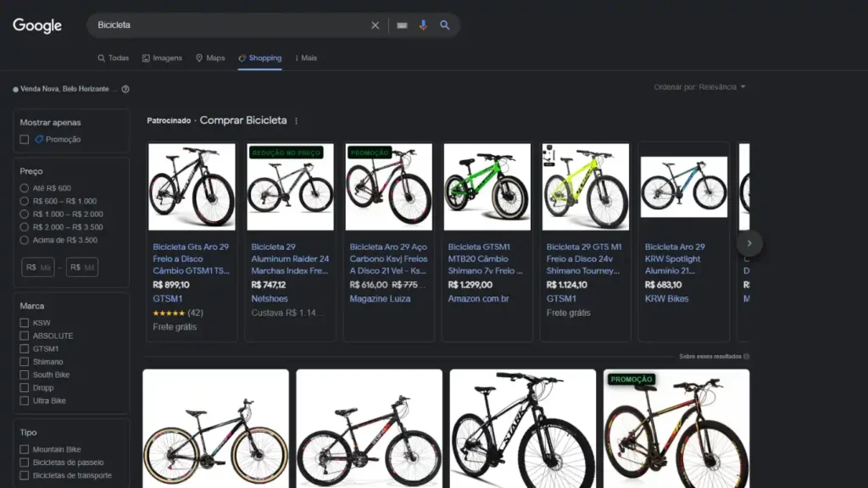This screenshot has height=488, width=868.
Task: Click the Google logo
Action: pyautogui.click(x=37, y=25)
